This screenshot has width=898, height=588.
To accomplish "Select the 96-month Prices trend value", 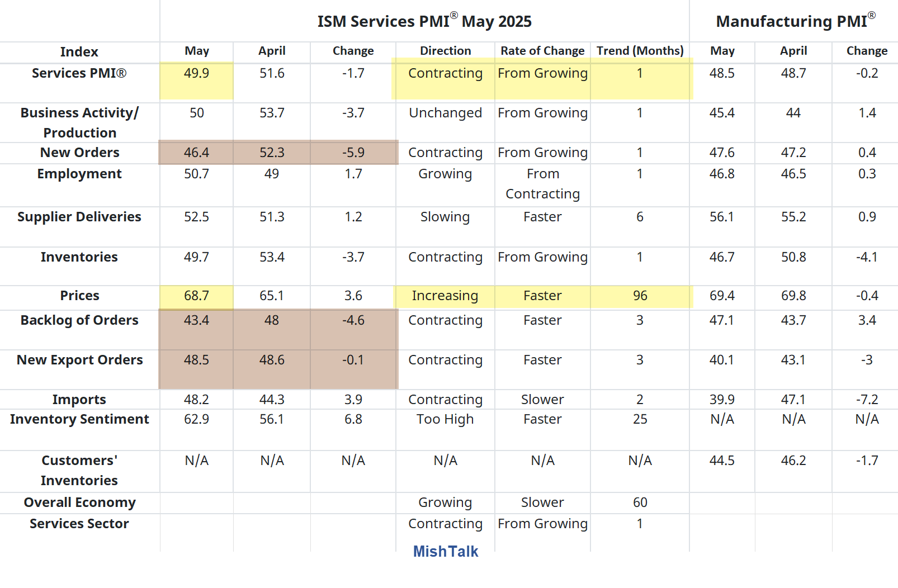I will 640,296.
